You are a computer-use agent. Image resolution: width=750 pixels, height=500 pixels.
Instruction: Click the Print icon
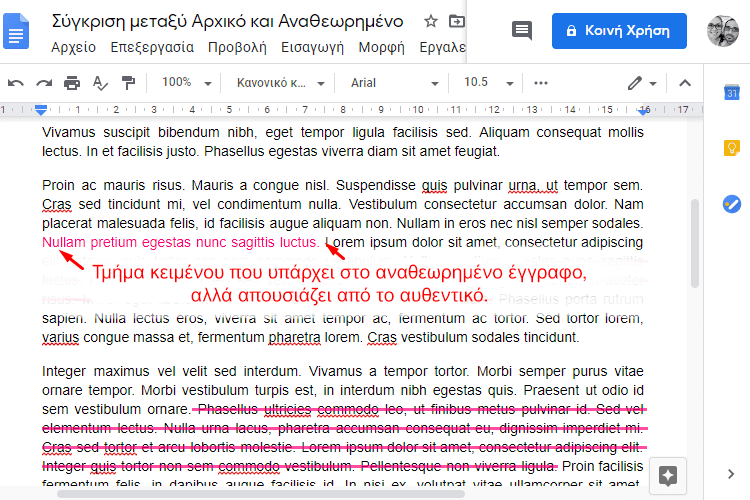coord(72,83)
